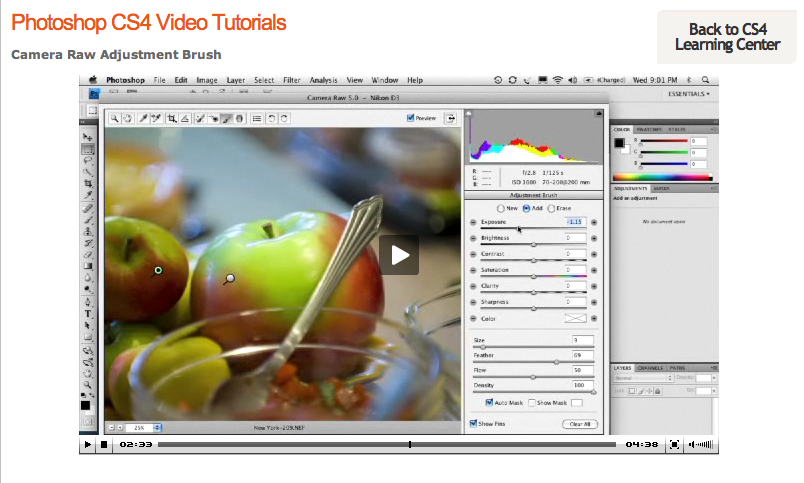804x483 pixels.
Task: Select the Type tool in toolbox
Action: click(88, 314)
